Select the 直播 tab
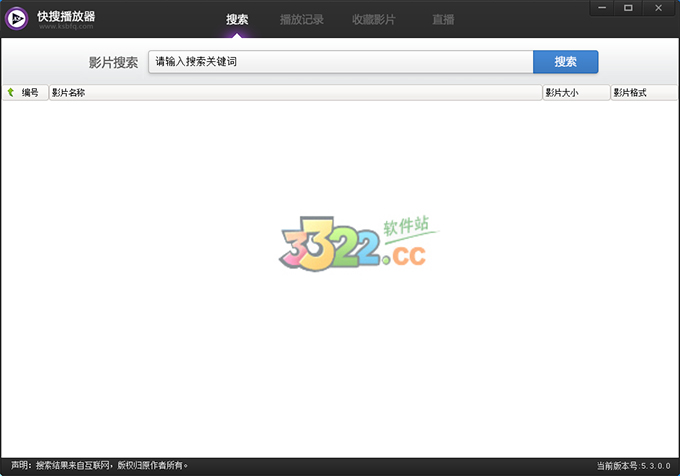Image resolution: width=680 pixels, height=476 pixels. (x=442, y=19)
